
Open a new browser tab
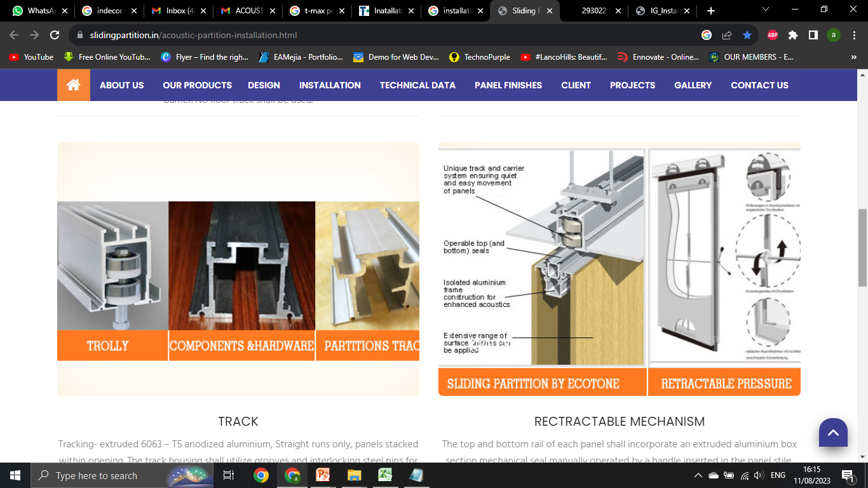tap(711, 11)
